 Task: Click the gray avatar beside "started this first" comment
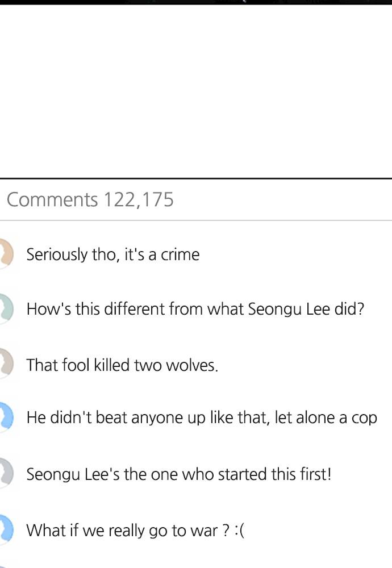tap(5, 474)
